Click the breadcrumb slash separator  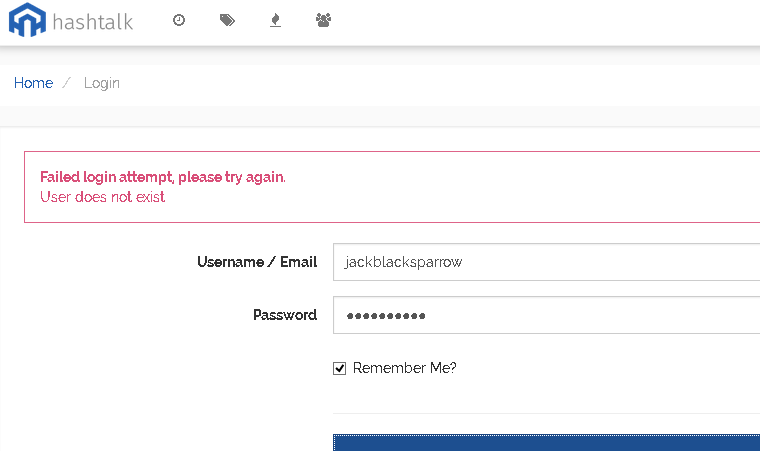pos(66,83)
